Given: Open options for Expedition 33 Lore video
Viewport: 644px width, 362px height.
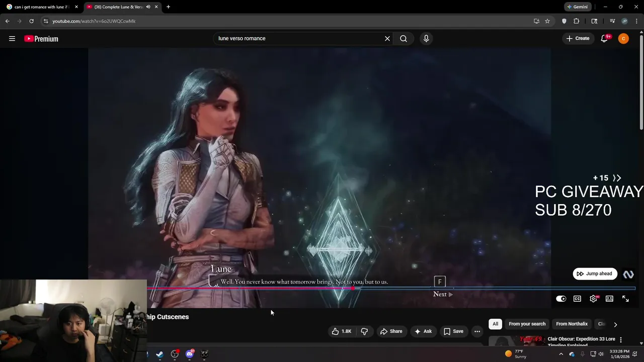Looking at the screenshot, I should [621, 340].
